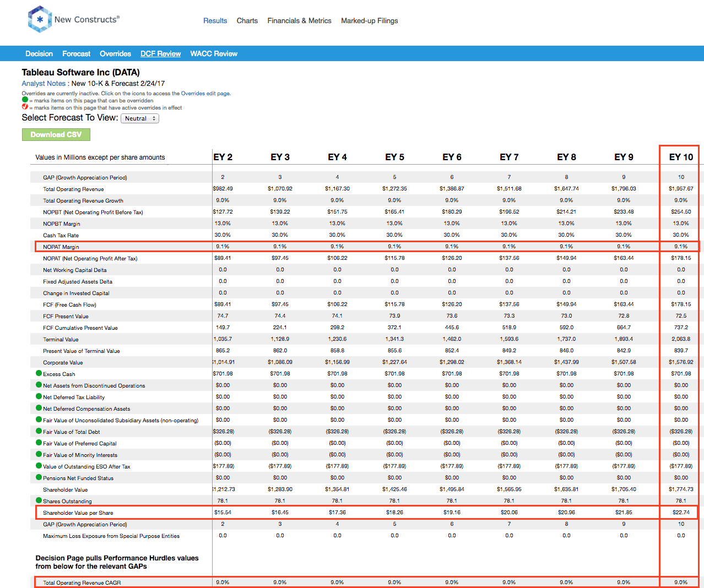Click green override dot for Fair Value of Total Debt
The image size is (704, 588).
tap(39, 431)
